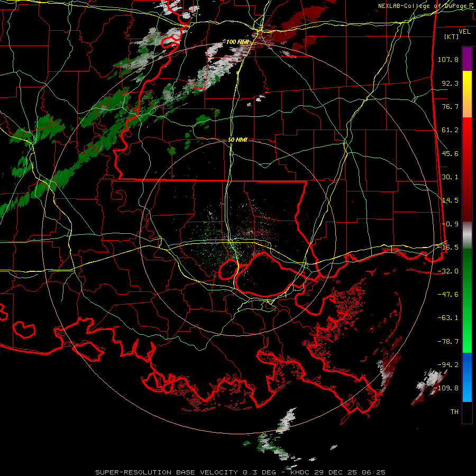Click the 14.5 legend value
This screenshot has width=476, height=476.
pos(450,200)
